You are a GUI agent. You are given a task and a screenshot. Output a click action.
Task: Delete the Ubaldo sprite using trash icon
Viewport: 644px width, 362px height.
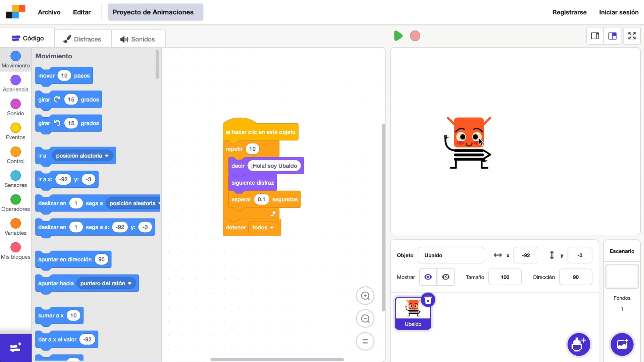428,300
